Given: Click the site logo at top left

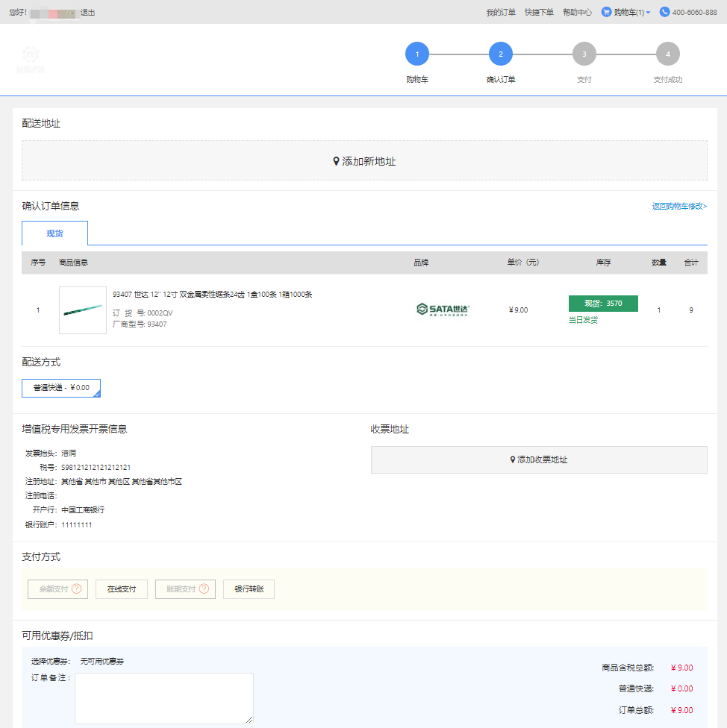Looking at the screenshot, I should [x=31, y=59].
